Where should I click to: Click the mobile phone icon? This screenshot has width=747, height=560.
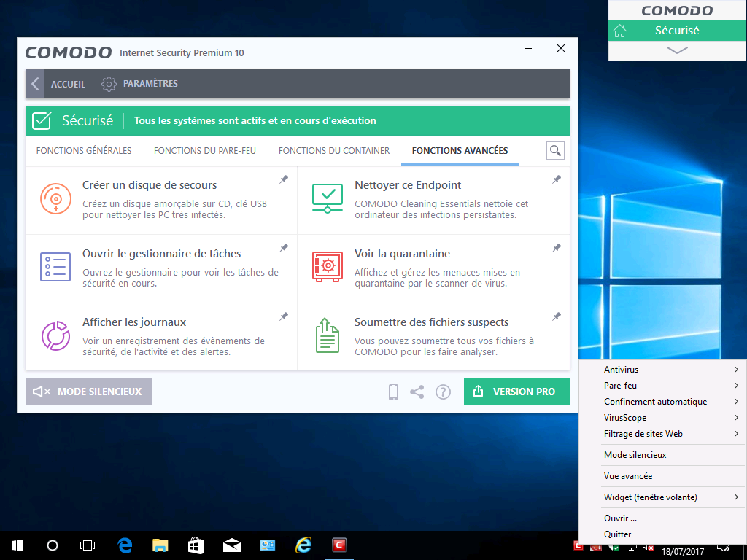point(393,392)
